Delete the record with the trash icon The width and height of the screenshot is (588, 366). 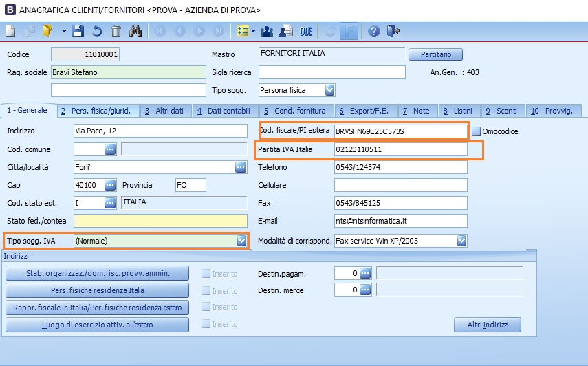pos(116,31)
